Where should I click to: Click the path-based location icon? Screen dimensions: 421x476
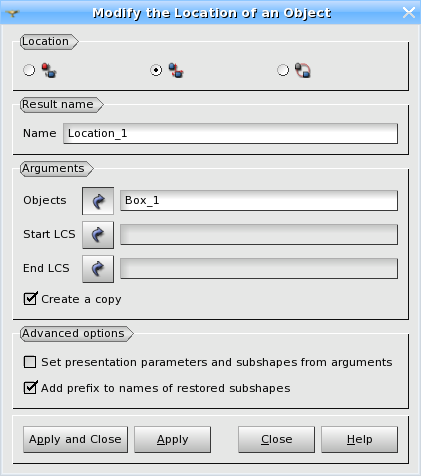pos(303,70)
